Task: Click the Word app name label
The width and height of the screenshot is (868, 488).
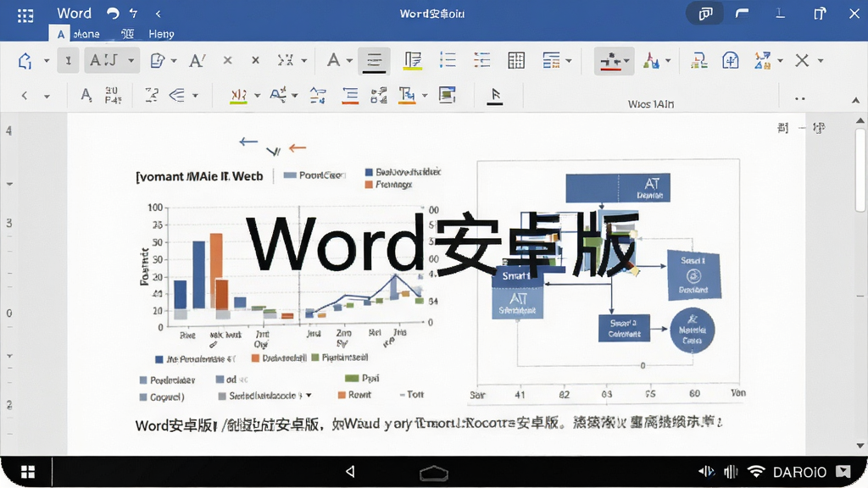Action: tap(75, 14)
